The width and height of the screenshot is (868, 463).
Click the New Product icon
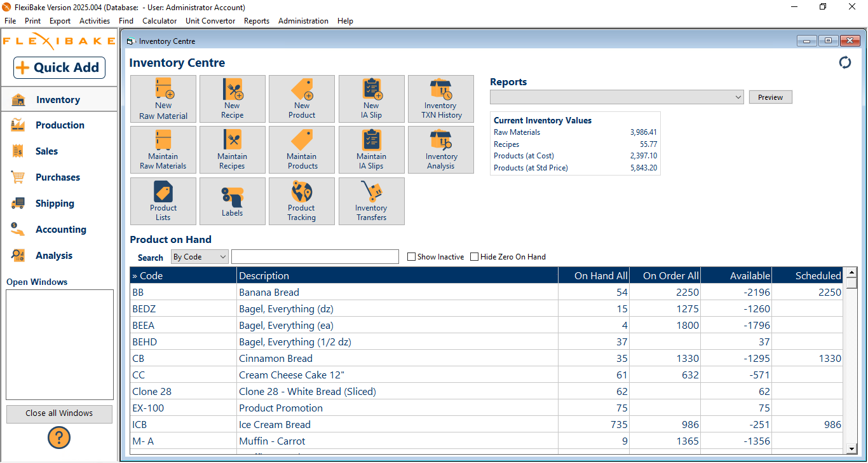[x=302, y=99]
